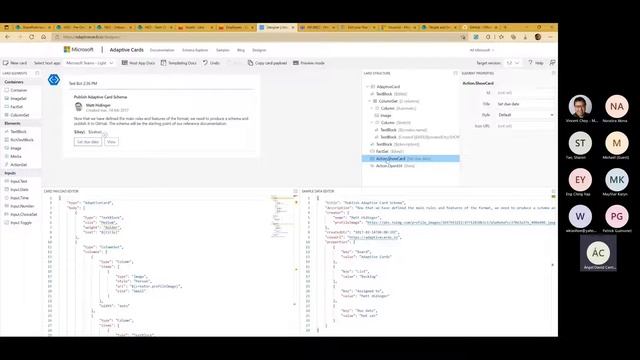Collapse the Column [Stretch] tree node
The width and height of the screenshot is (640, 360).
tap(372, 122)
